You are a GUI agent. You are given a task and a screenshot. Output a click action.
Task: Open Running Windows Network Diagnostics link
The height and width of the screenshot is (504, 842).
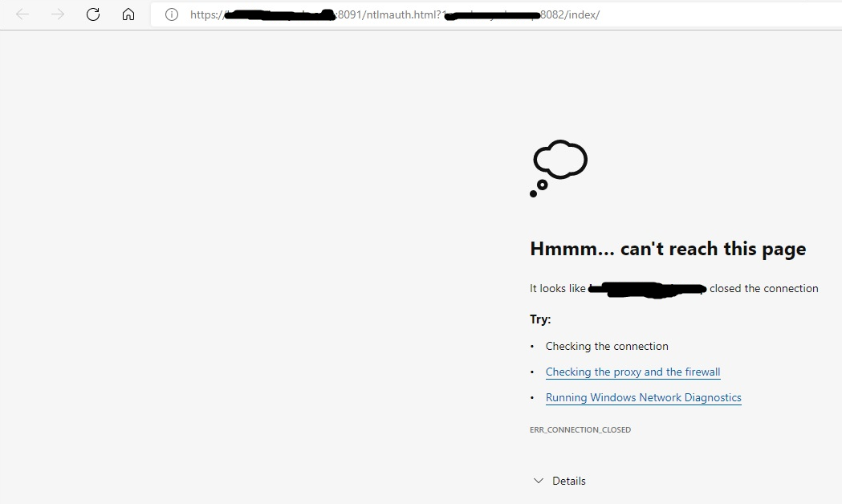pyautogui.click(x=643, y=398)
